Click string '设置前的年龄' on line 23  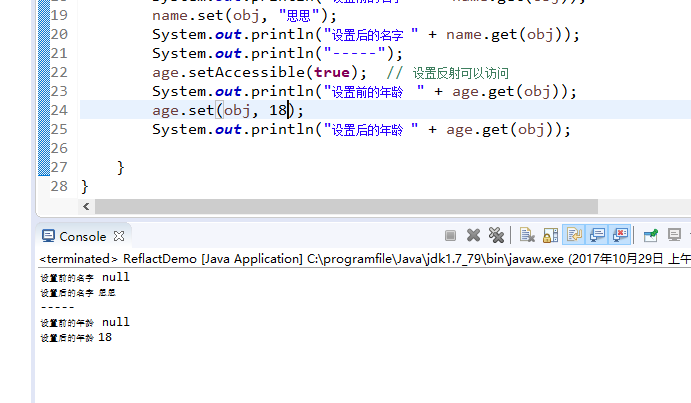pos(367,92)
